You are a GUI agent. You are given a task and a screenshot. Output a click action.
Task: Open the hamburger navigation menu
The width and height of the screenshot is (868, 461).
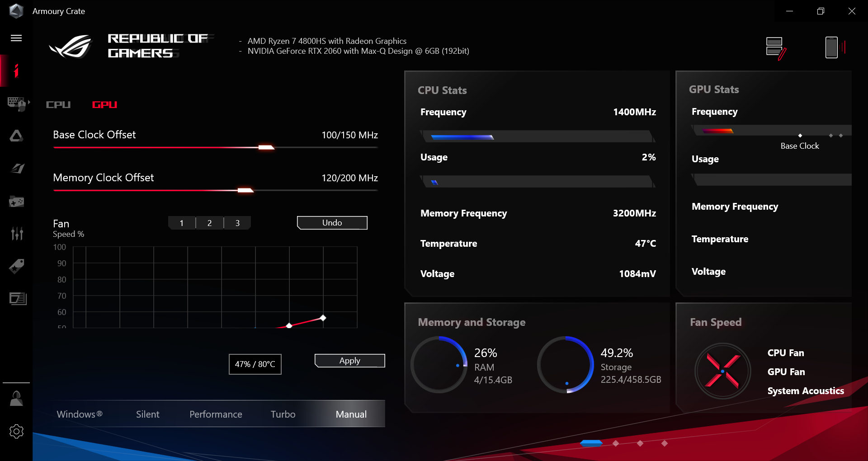[x=16, y=38]
